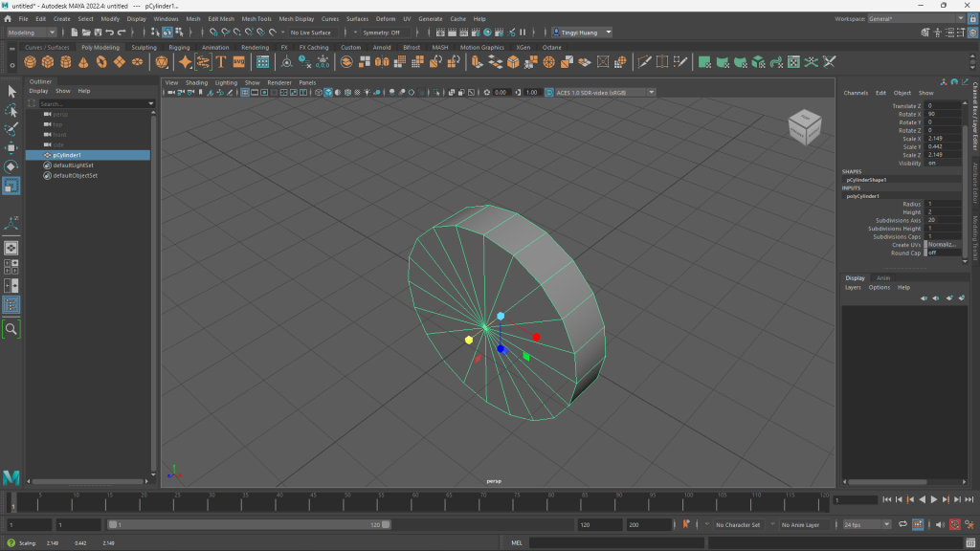This screenshot has width=980, height=551.
Task: Open the Tingyi Huang account dropdown
Action: pos(582,33)
